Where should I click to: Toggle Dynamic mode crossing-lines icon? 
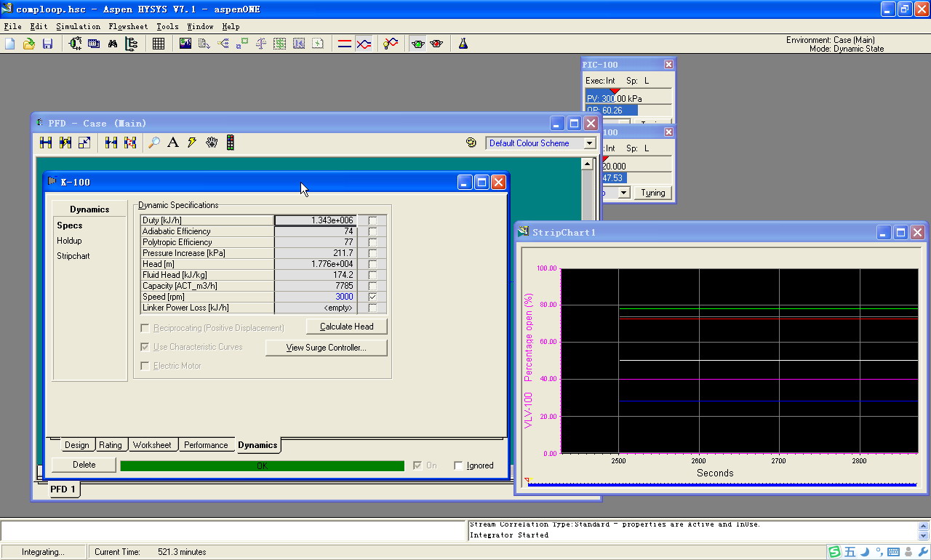point(364,44)
